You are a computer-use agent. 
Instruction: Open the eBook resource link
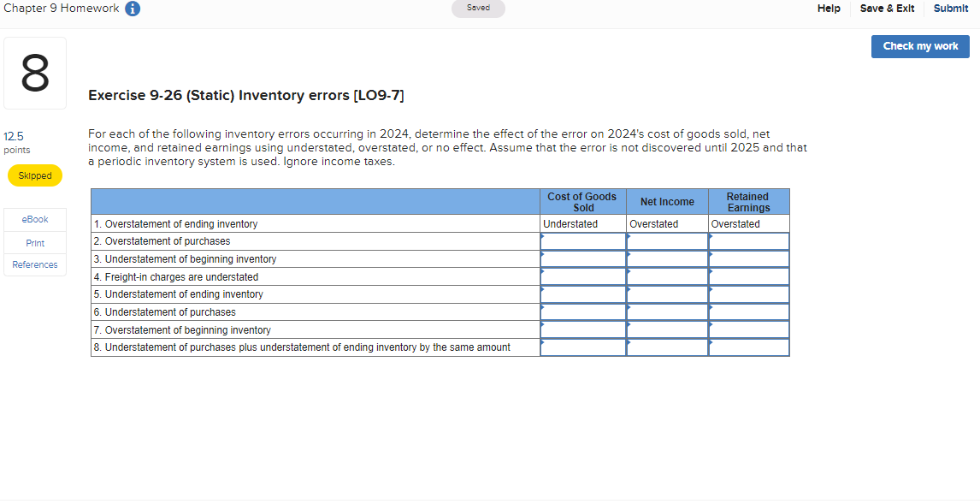[34, 219]
